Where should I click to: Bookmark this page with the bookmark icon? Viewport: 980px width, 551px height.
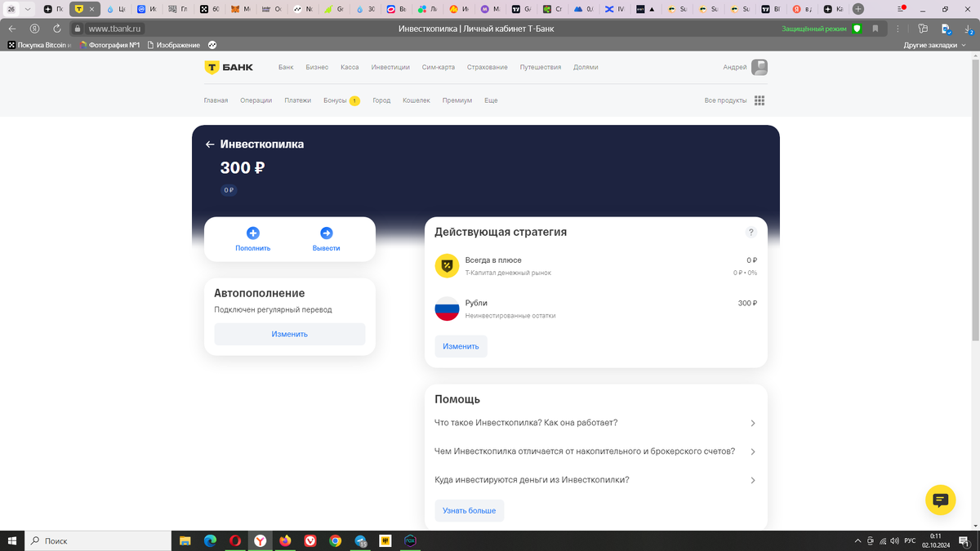pos(875,28)
